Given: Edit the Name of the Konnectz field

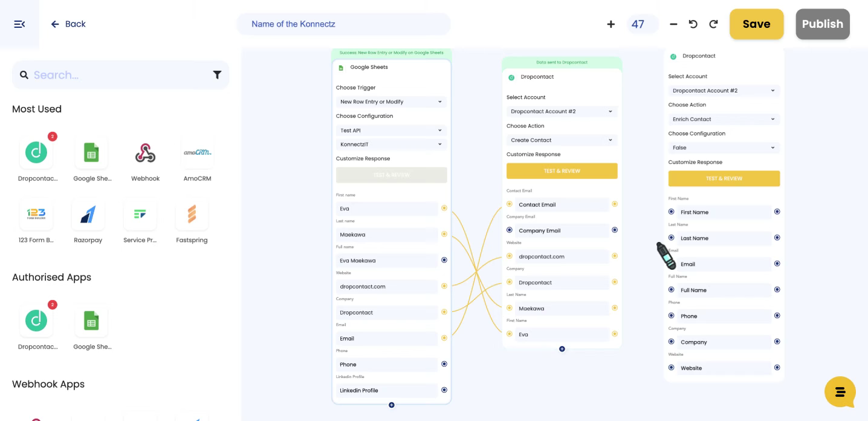Looking at the screenshot, I should point(343,24).
